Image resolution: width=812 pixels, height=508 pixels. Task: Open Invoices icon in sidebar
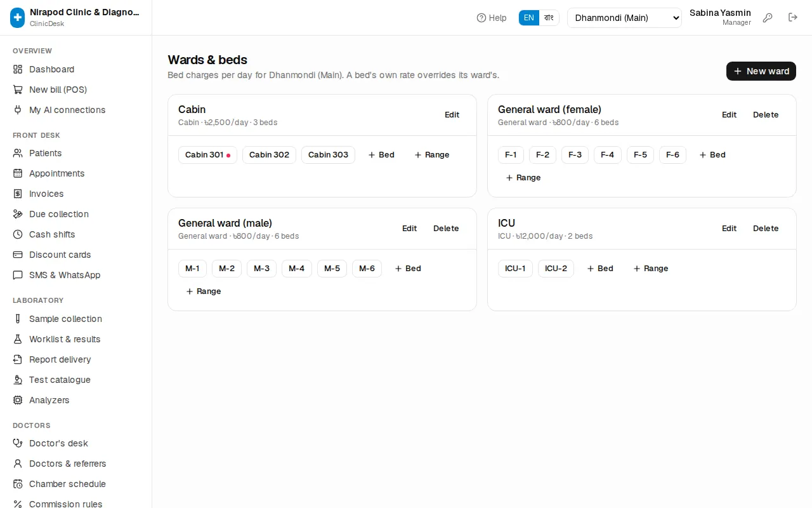point(18,194)
